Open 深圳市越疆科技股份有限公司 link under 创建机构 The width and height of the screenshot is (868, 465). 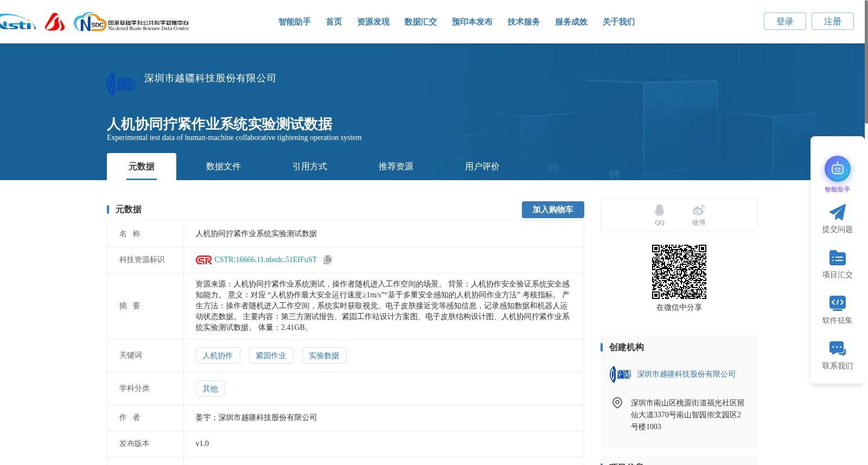686,374
